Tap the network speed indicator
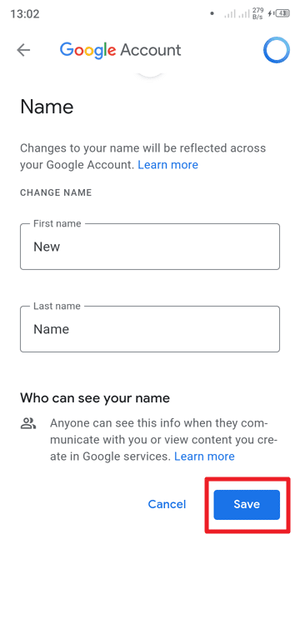The image size is (300, 644). click(257, 13)
